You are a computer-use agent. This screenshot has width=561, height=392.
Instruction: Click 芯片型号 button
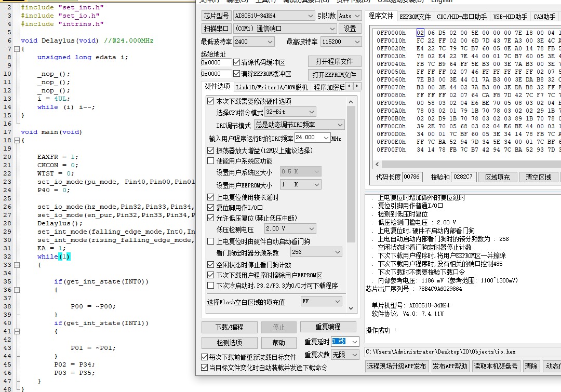216,16
